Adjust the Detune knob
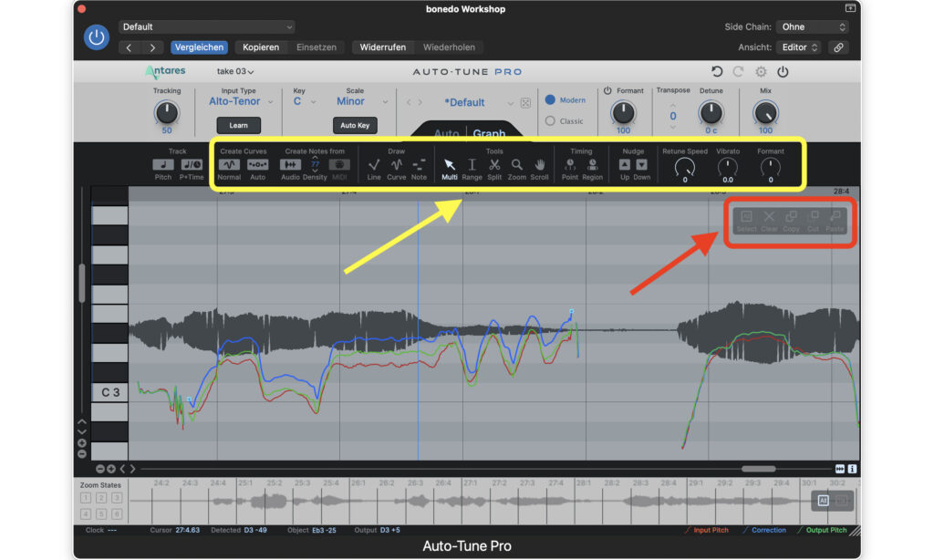The width and height of the screenshot is (934, 560). [x=711, y=112]
